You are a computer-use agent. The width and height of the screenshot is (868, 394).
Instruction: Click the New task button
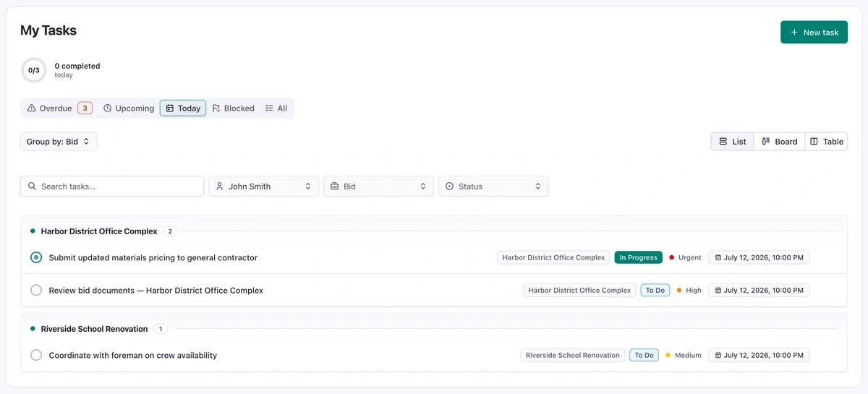tap(814, 33)
